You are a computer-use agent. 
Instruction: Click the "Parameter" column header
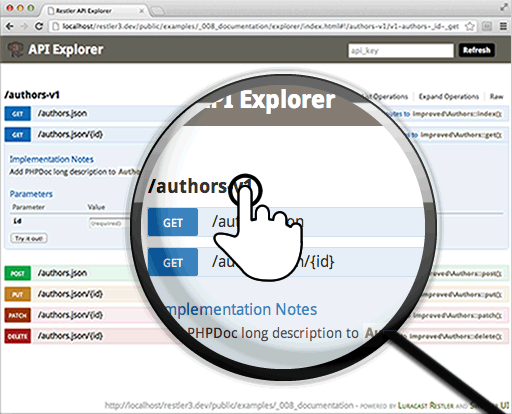pyautogui.click(x=28, y=207)
